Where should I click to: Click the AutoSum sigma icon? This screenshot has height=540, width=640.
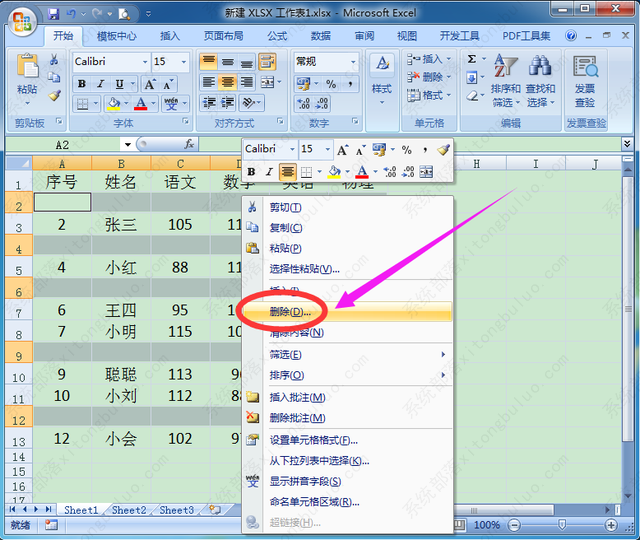click(x=472, y=60)
